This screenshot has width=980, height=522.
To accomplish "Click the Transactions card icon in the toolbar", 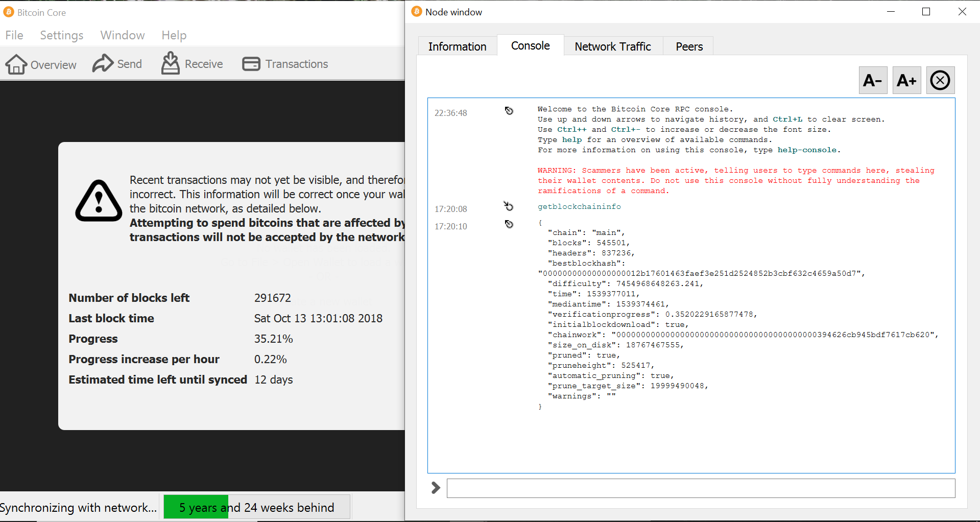I will 251,64.
